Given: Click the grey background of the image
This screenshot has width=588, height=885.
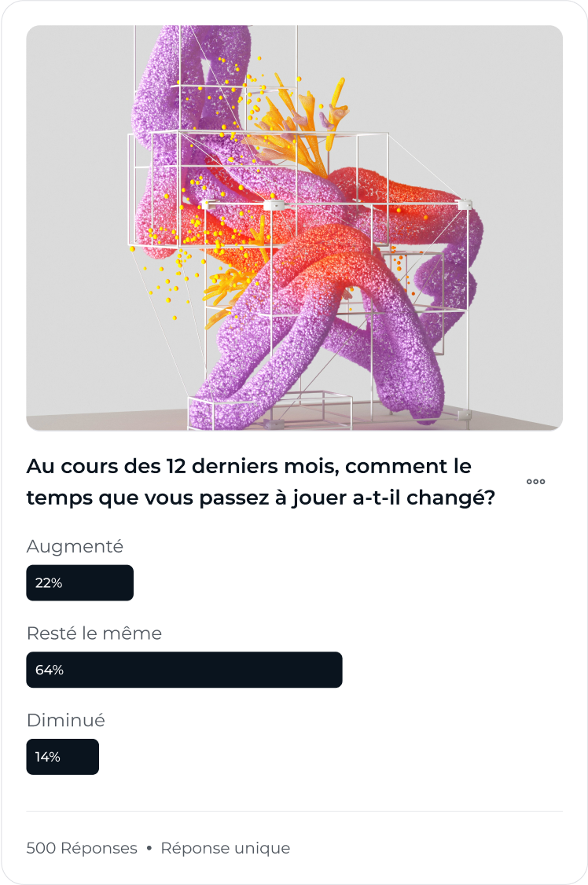Looking at the screenshot, I should (519, 113).
